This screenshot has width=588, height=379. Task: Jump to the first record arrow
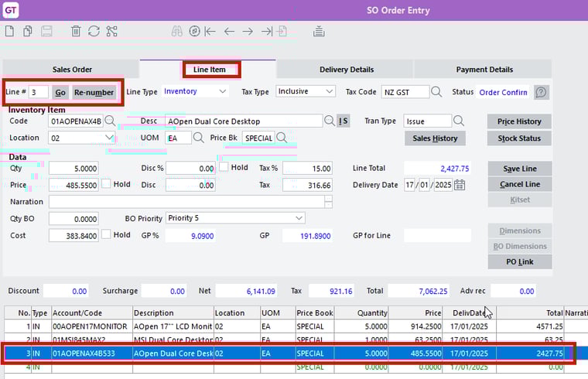coord(210,32)
